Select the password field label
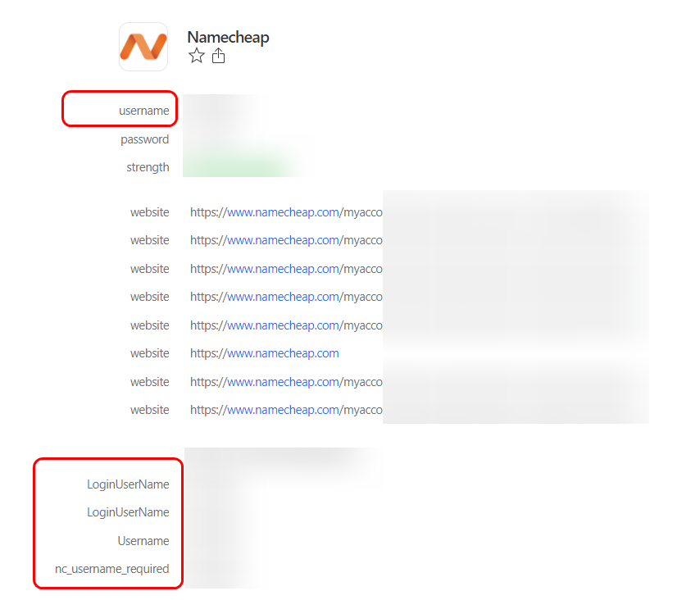The width and height of the screenshot is (700, 600). click(x=144, y=139)
